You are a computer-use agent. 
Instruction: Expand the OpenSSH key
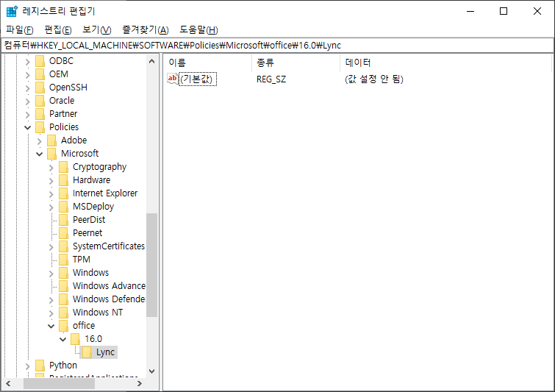tap(28, 88)
